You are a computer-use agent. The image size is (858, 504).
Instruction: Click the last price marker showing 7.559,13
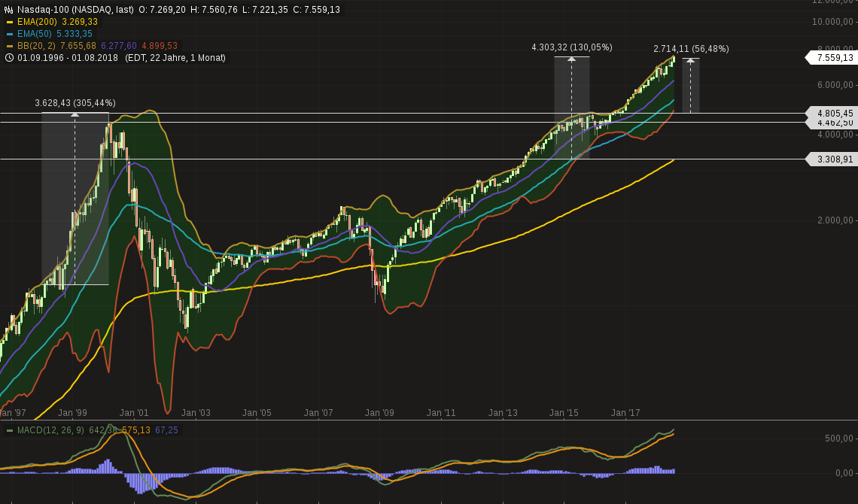833,56
